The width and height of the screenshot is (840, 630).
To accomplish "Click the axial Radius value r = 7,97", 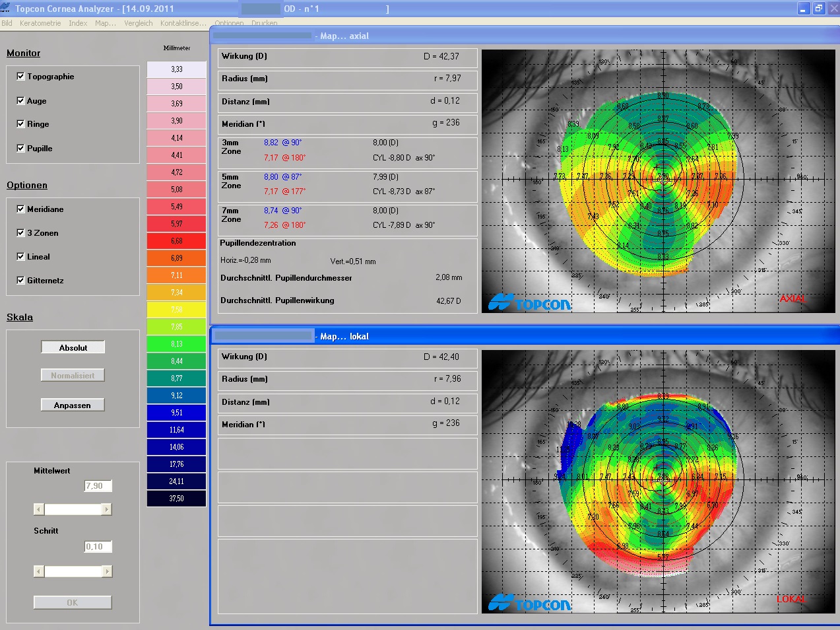I will [x=447, y=79].
